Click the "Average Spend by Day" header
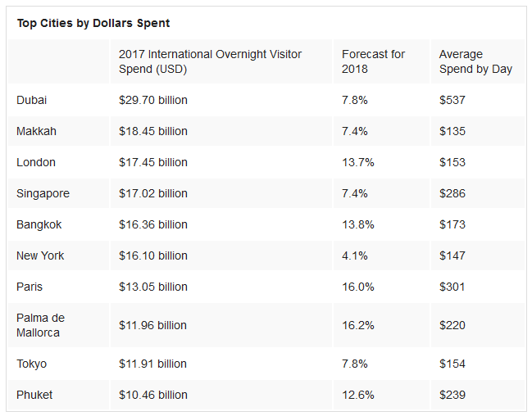This screenshot has height=416, width=532. [x=475, y=61]
